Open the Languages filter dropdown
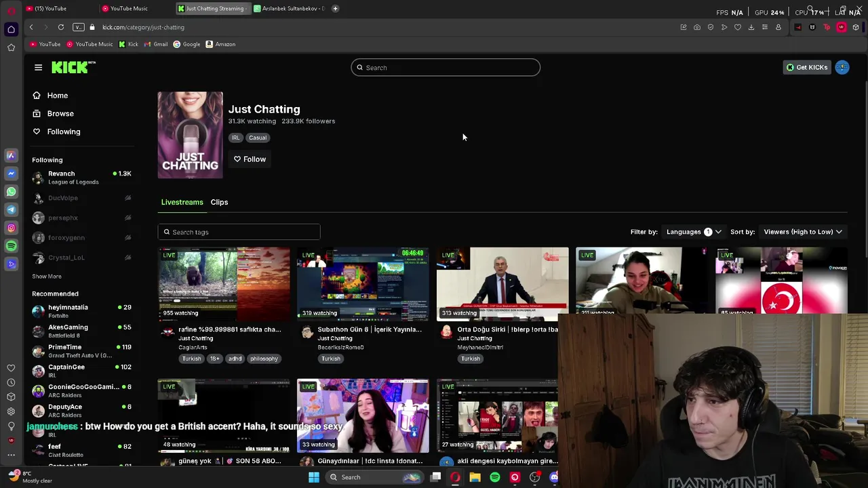 tap(693, 232)
